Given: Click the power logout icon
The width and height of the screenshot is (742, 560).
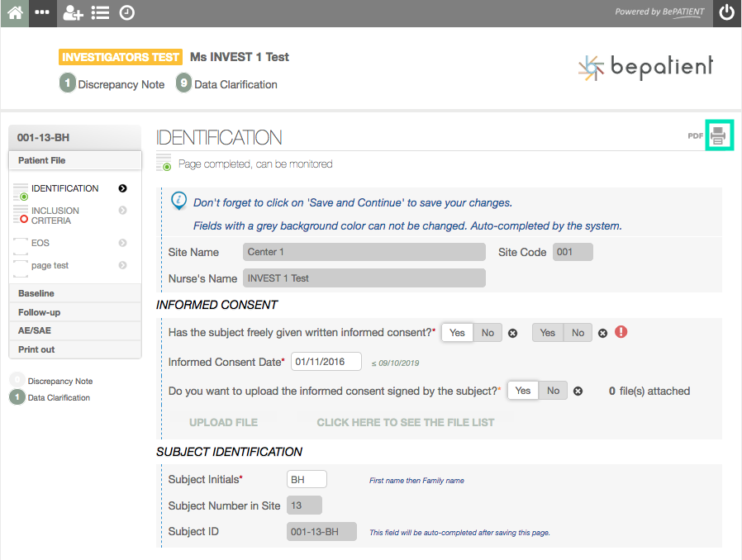Looking at the screenshot, I should 726,13.
